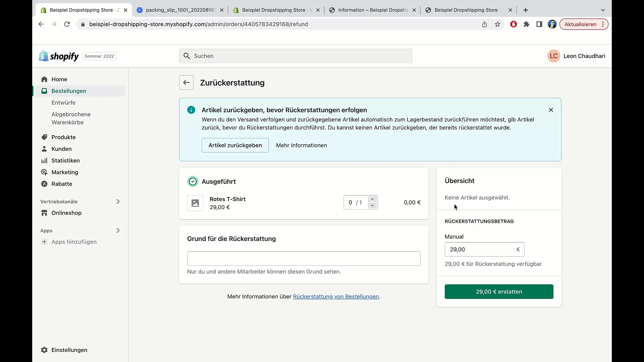644x362 pixels.
Task: Click the browser back arrow
Action: click(41, 24)
